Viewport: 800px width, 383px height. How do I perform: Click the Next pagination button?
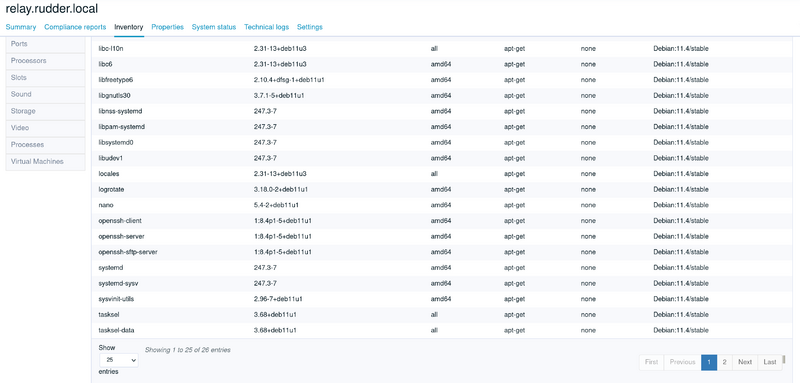[x=745, y=362]
